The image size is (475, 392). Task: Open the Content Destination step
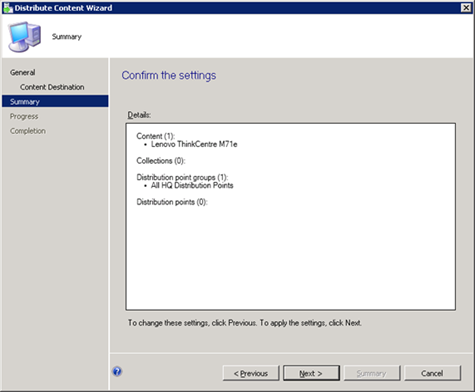tap(52, 87)
